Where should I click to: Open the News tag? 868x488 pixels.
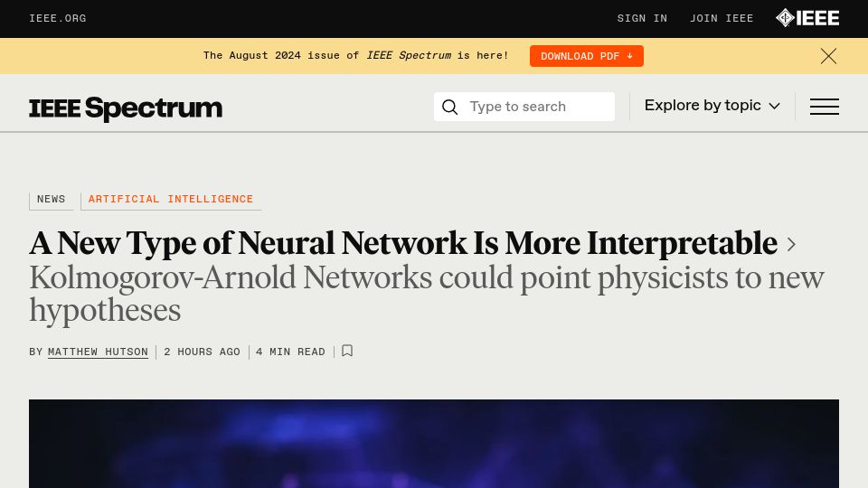pos(51,199)
